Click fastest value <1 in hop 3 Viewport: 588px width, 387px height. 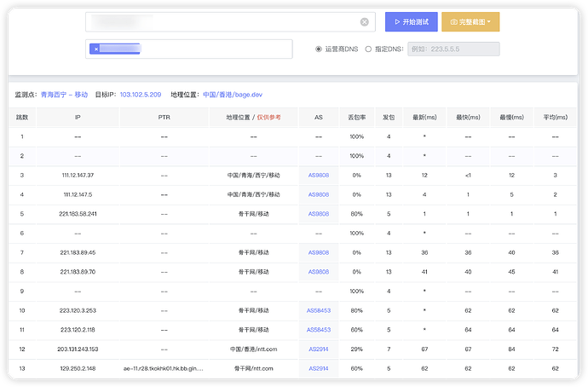point(468,175)
